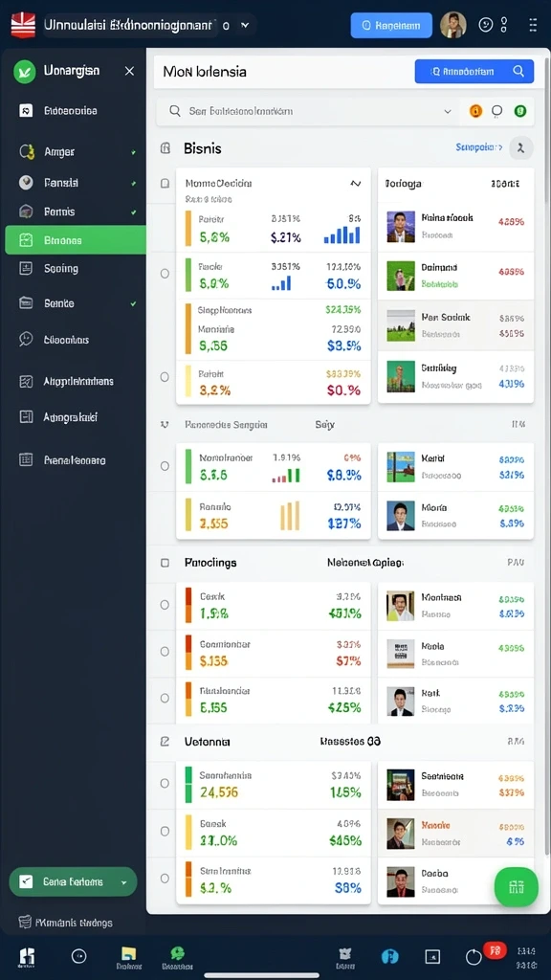Open the Dooba portrait thumbnail
This screenshot has height=980, width=551.
pyautogui.click(x=401, y=882)
